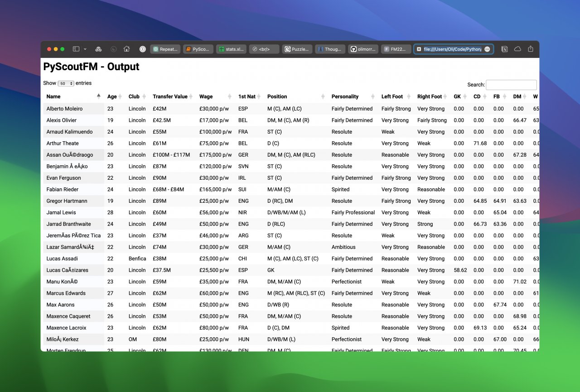The image size is (580, 392).
Task: Select the Right Foot value Strong for Jarrad Branthwaite
Action: point(425,224)
